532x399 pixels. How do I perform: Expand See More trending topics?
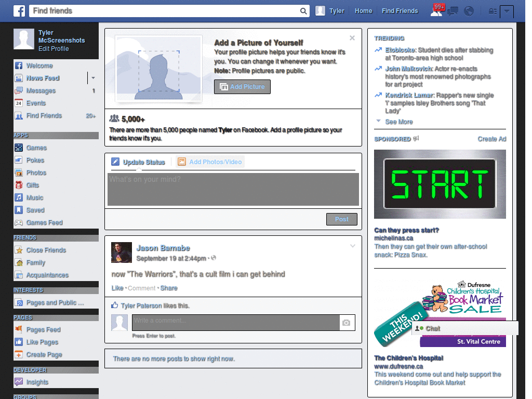[399, 122]
